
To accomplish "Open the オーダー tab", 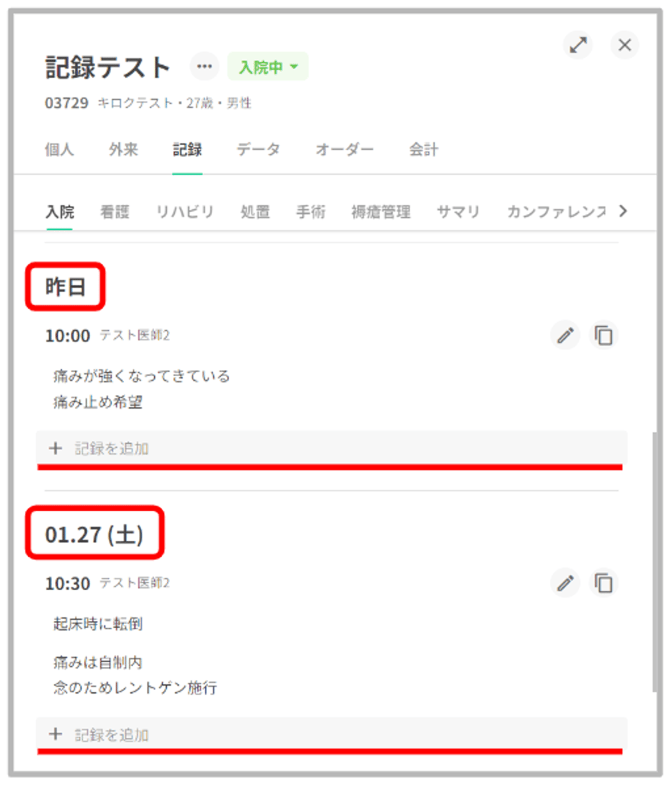I will (344, 149).
